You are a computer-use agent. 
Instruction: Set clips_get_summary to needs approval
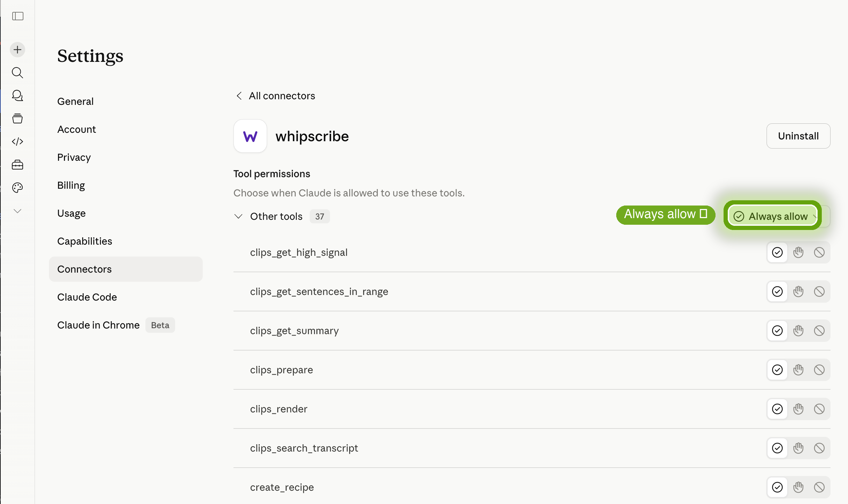pos(798,331)
